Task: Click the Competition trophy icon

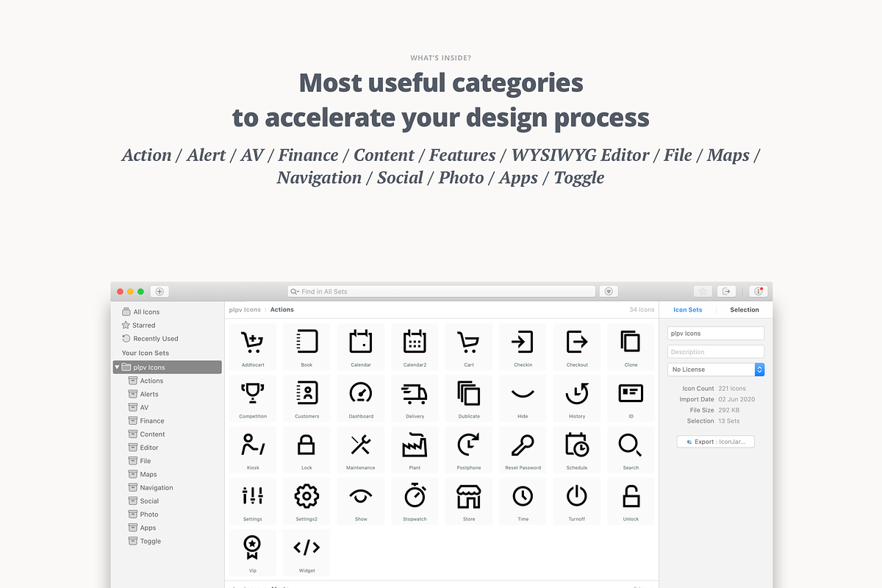Action: [x=253, y=395]
